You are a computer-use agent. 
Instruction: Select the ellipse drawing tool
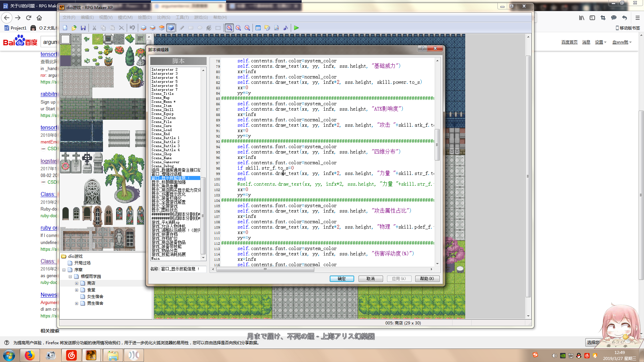click(x=200, y=28)
